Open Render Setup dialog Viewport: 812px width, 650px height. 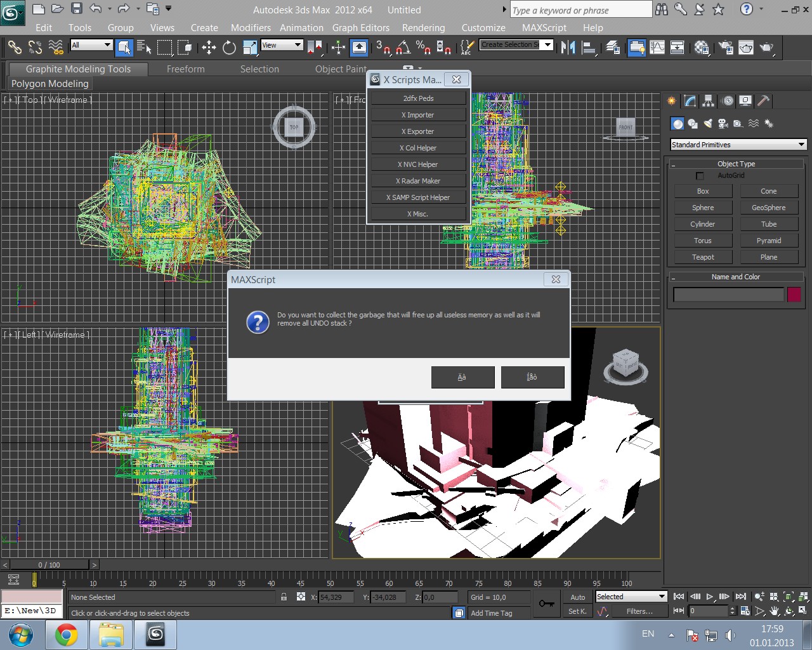pyautogui.click(x=726, y=47)
